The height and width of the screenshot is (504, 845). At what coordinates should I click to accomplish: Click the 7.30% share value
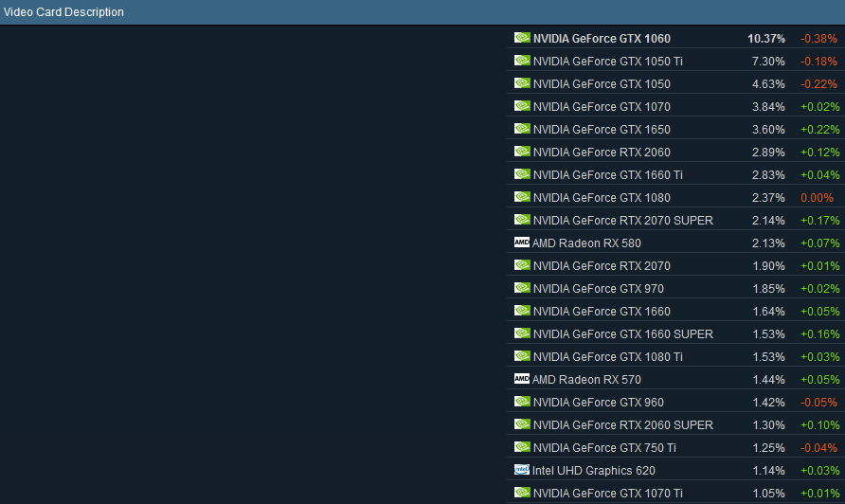pos(768,62)
